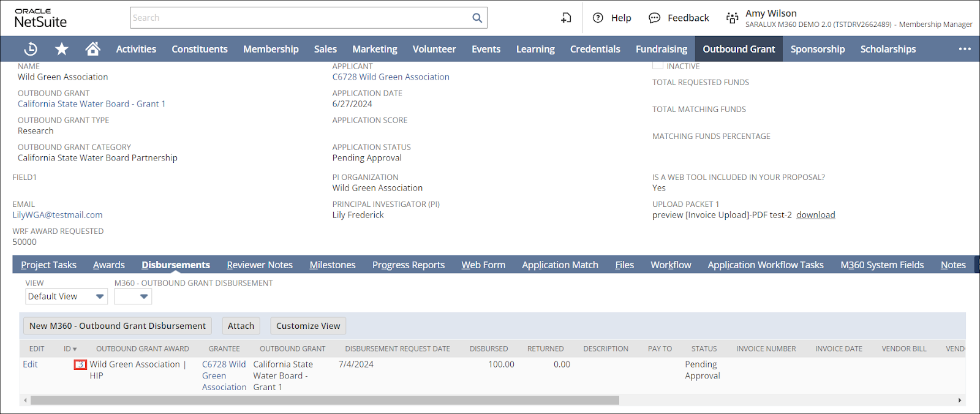
Task: Click the download link for Upload Packet 1
Action: point(815,215)
